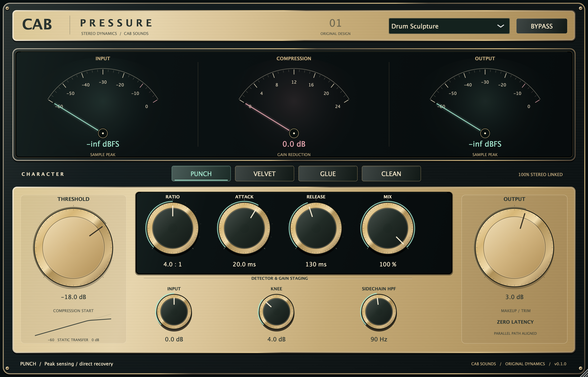Viewport: 588px width, 377px height.
Task: Select the CLEAN character mode
Action: click(x=391, y=174)
